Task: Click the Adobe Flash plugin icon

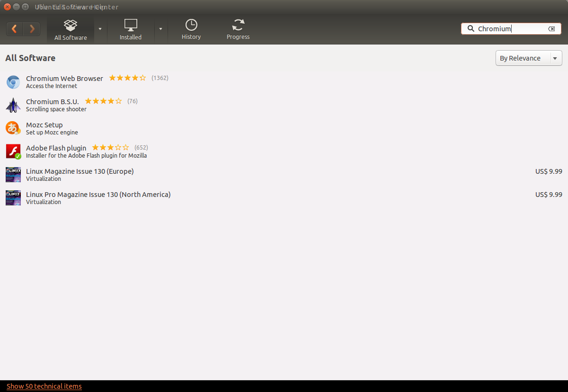Action: pos(13,151)
